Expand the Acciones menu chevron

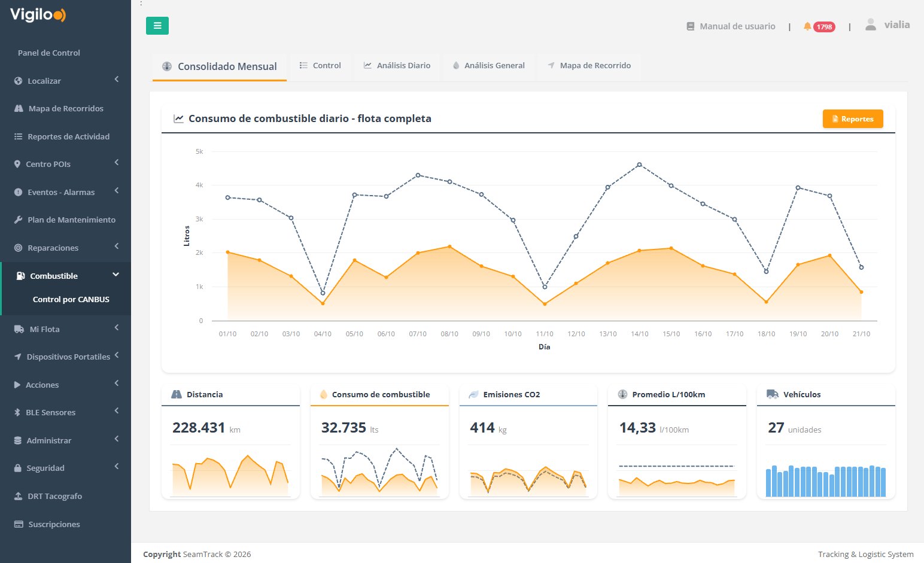(x=117, y=384)
